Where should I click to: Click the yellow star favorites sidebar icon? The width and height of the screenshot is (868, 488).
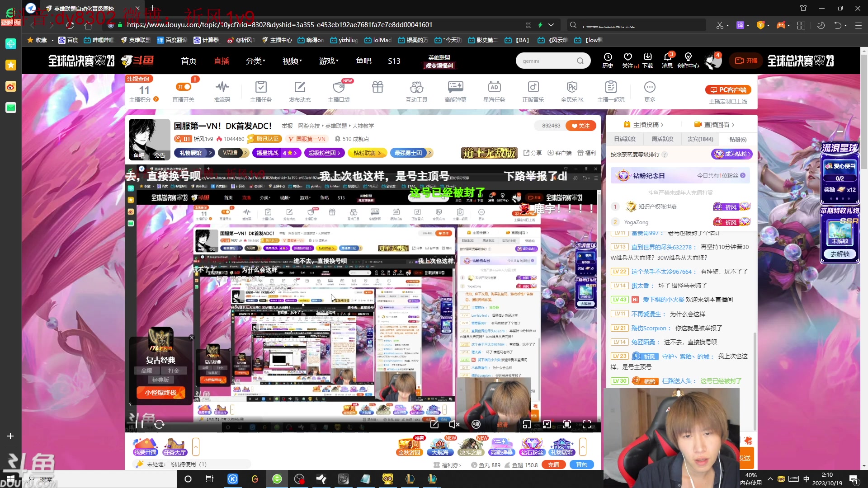click(11, 65)
